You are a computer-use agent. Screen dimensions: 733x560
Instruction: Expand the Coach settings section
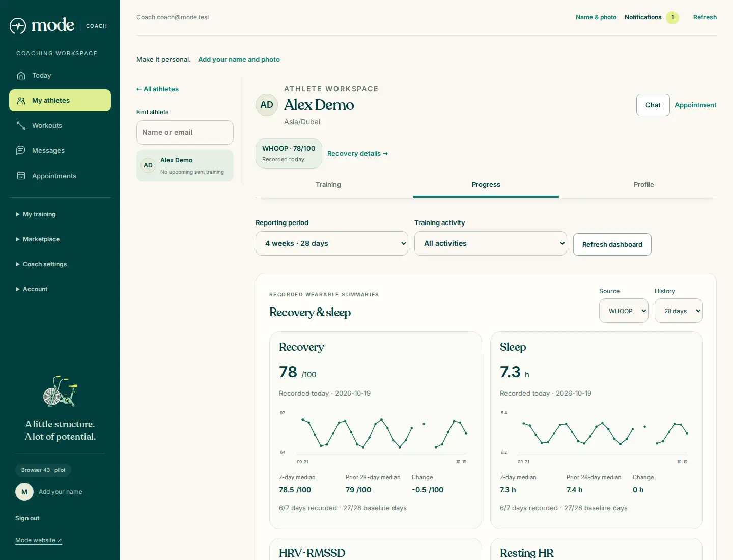(42, 264)
